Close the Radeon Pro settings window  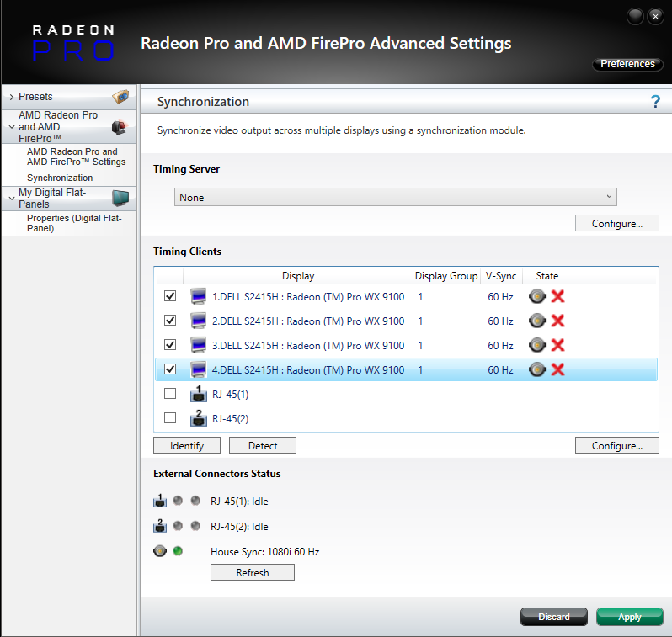coord(655,17)
